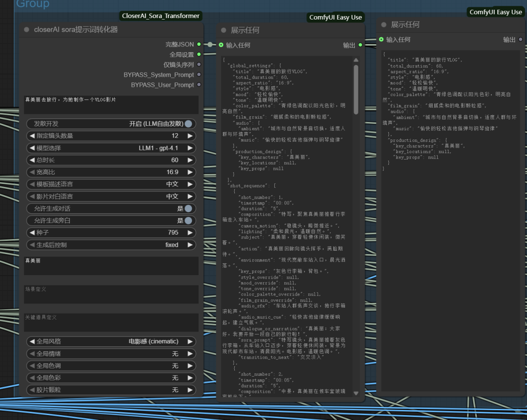The width and height of the screenshot is (527, 420).
Task: Increase 指定镜头数量 with the right arrow
Action: (190, 136)
